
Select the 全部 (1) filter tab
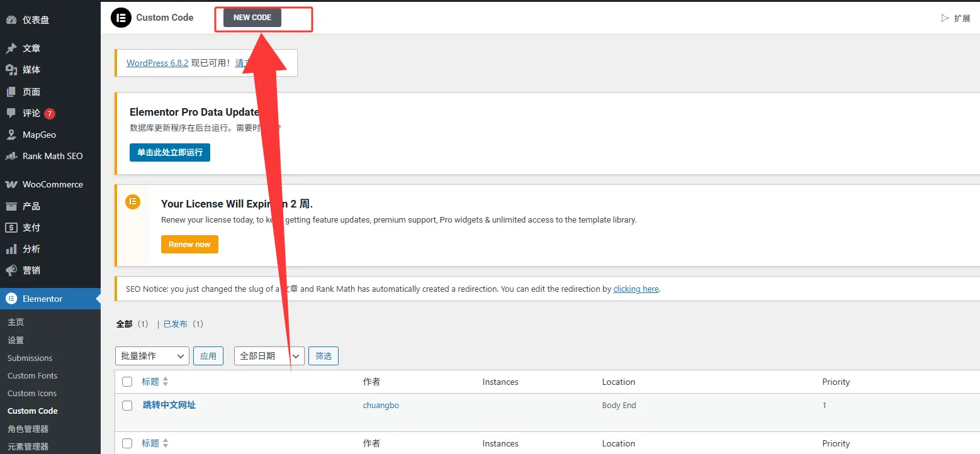click(132, 324)
